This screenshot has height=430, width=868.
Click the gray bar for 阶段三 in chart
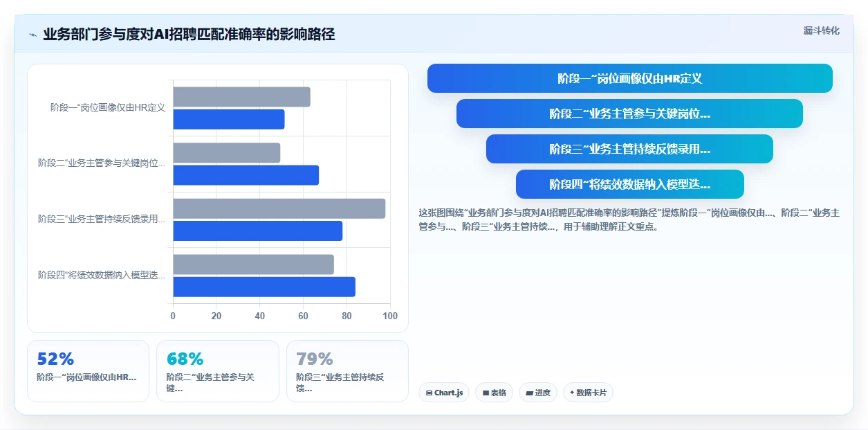point(279,208)
